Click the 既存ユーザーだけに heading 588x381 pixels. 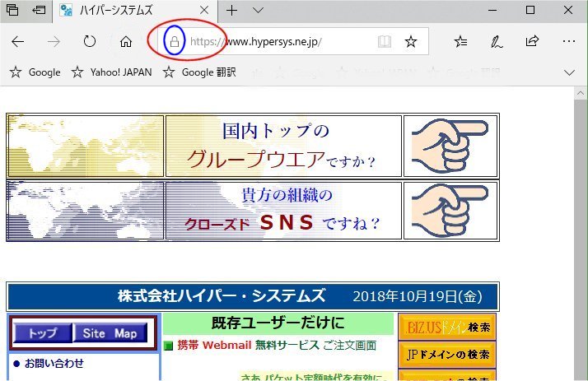(x=278, y=323)
